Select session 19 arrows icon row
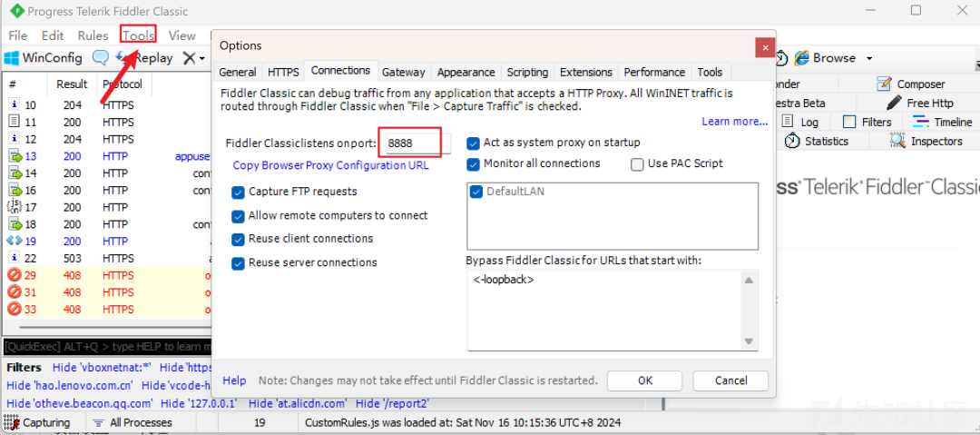 click(14, 241)
